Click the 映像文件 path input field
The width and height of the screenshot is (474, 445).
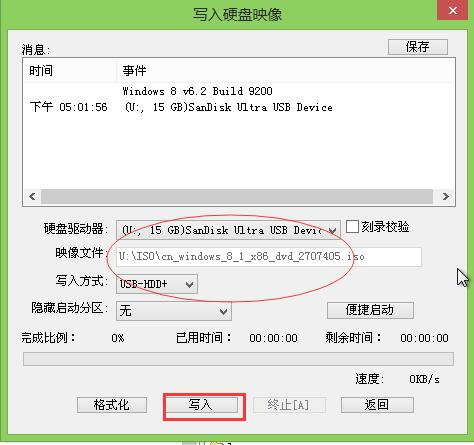point(269,256)
